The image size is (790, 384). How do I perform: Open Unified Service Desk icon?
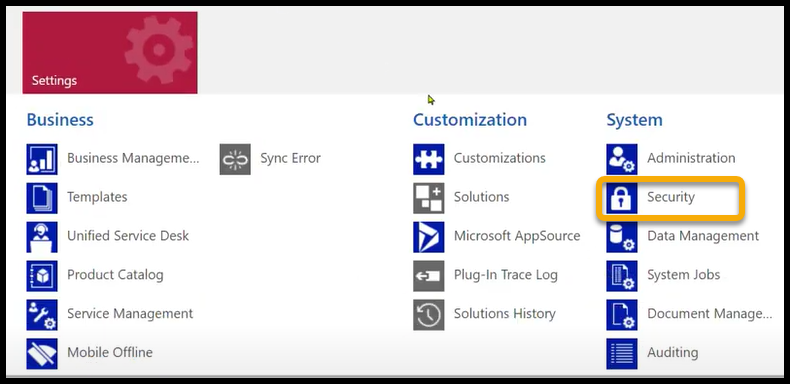[42, 237]
